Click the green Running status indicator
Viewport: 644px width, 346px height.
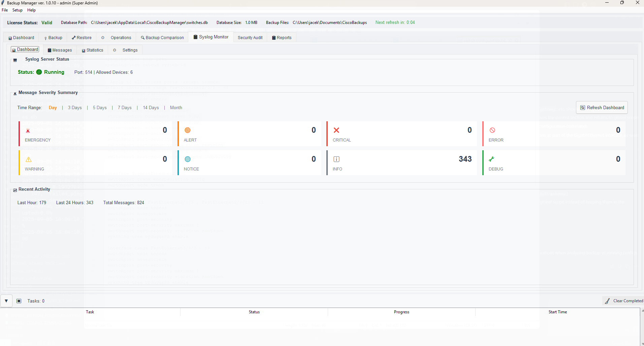coord(39,72)
